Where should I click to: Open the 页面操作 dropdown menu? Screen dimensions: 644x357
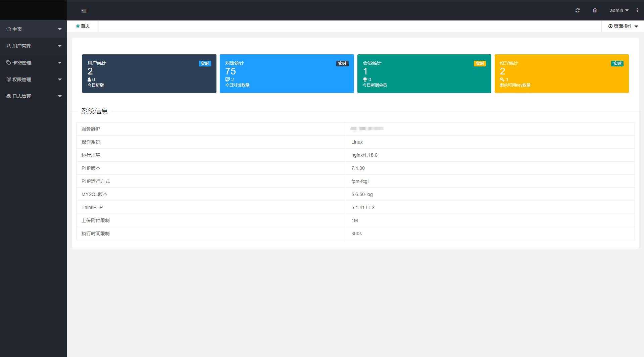tap(623, 26)
